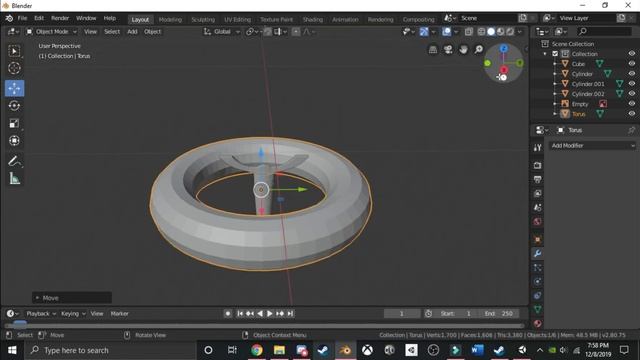
Task: Hide the Torus object in outliner
Action: [631, 113]
